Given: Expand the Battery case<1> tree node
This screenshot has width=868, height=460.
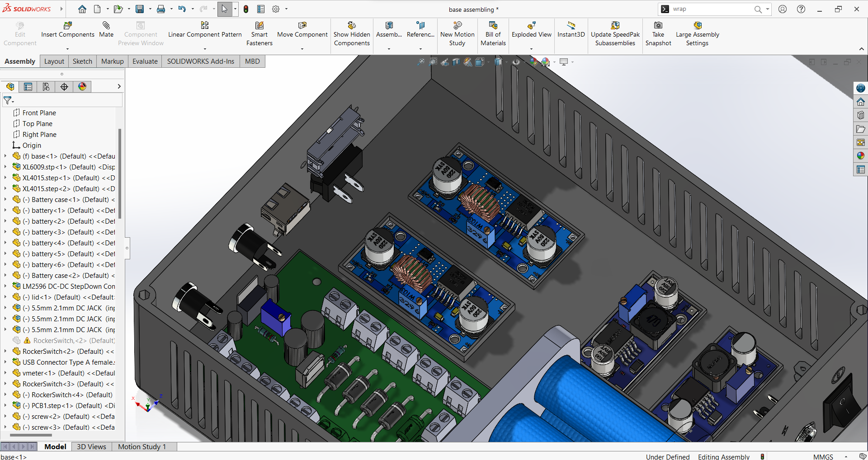Looking at the screenshot, I should pyautogui.click(x=5, y=199).
